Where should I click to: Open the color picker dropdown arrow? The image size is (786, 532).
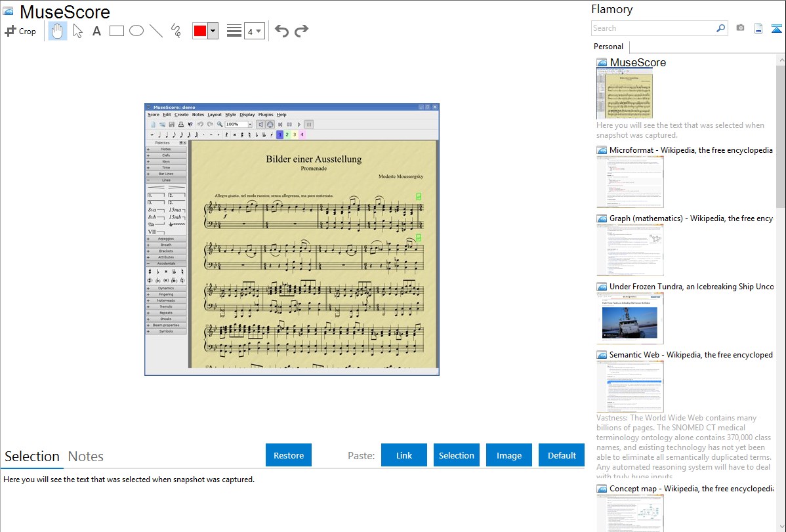[x=213, y=31]
